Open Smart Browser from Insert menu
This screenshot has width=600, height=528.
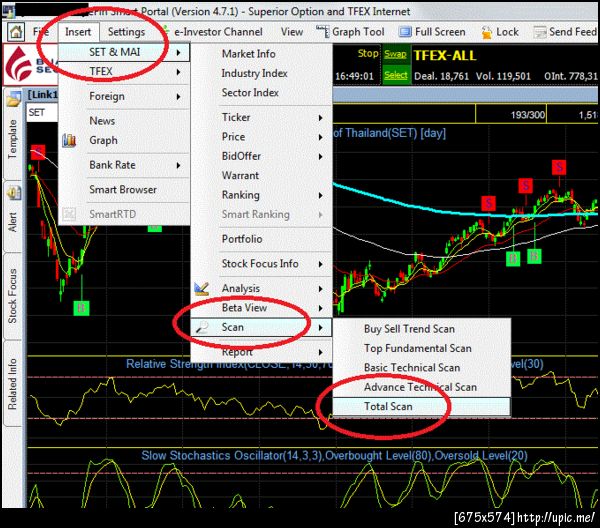tap(124, 189)
